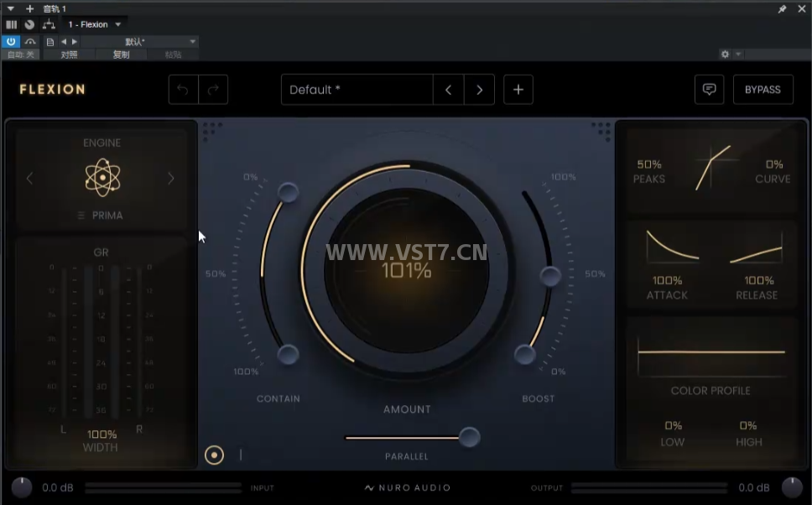Click the input 0.0 dB value
The image size is (812, 505).
coord(58,488)
